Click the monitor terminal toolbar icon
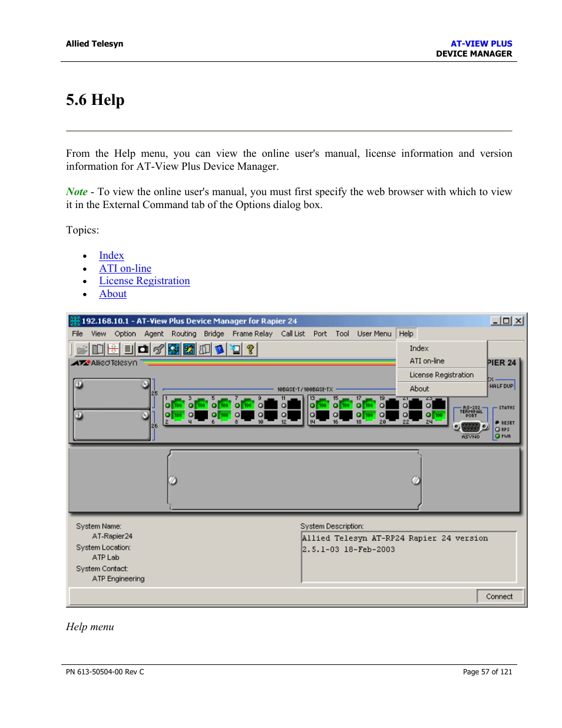Image resolution: width=562 pixels, height=728 pixels. (x=235, y=349)
